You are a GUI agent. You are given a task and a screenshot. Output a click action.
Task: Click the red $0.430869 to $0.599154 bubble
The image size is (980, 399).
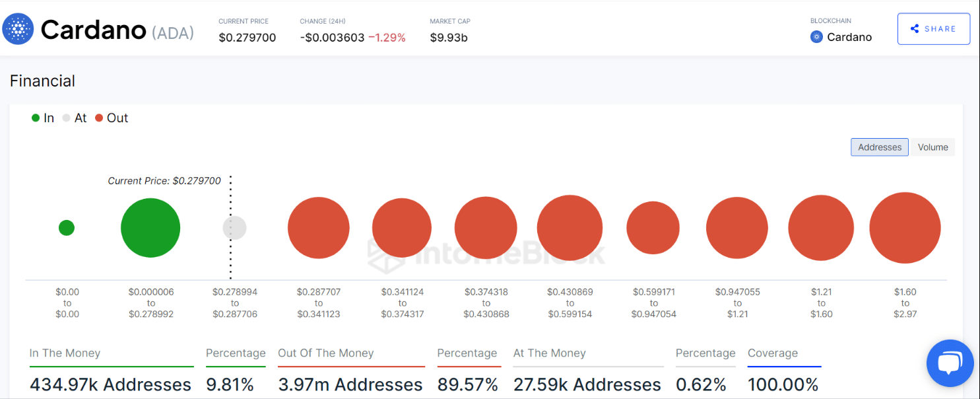pos(570,228)
